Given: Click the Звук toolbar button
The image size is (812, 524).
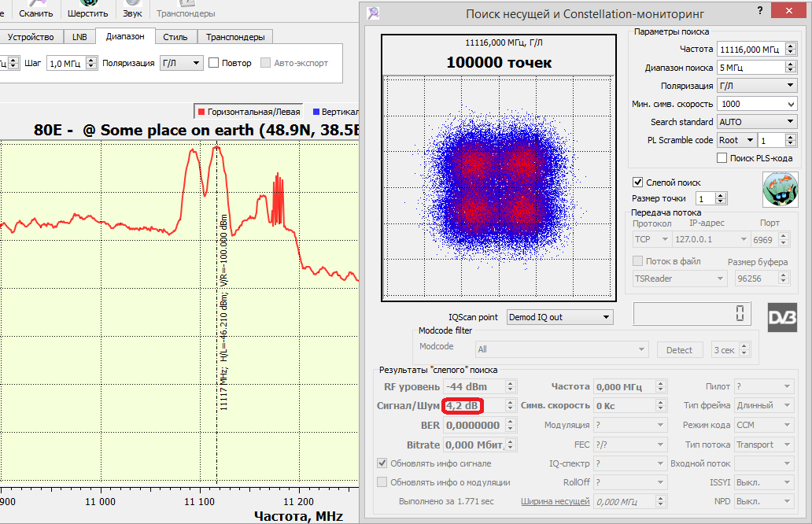Looking at the screenshot, I should (132, 9).
